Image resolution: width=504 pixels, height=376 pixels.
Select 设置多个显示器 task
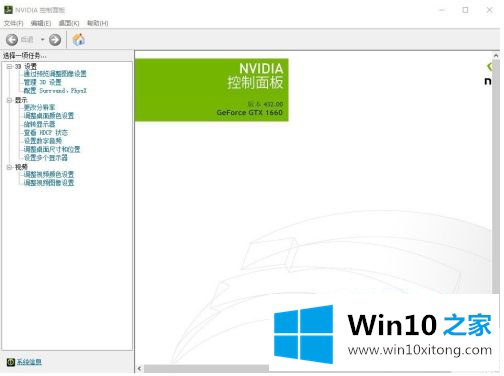coord(45,157)
